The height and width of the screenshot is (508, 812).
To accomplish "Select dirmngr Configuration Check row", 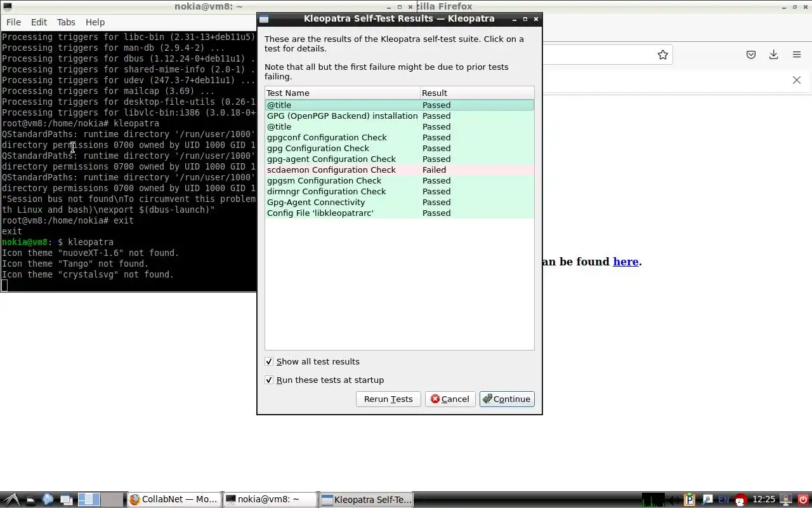I will coord(400,191).
